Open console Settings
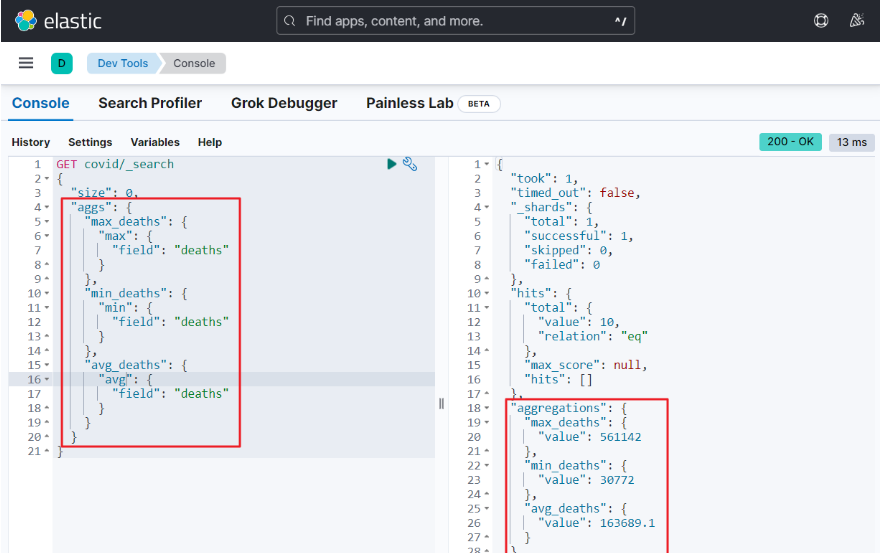 pyautogui.click(x=90, y=143)
